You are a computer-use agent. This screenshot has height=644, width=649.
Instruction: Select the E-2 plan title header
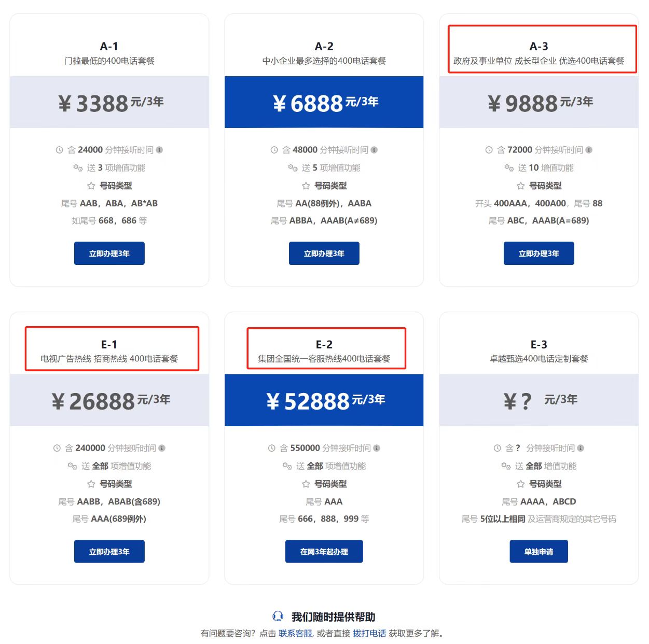pos(324,351)
